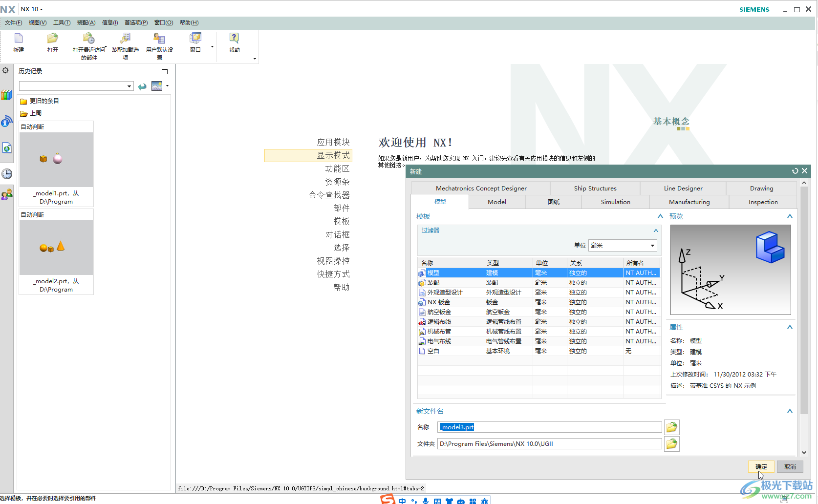The width and height of the screenshot is (818, 504).
Task: Switch to the Model tab
Action: coord(497,202)
